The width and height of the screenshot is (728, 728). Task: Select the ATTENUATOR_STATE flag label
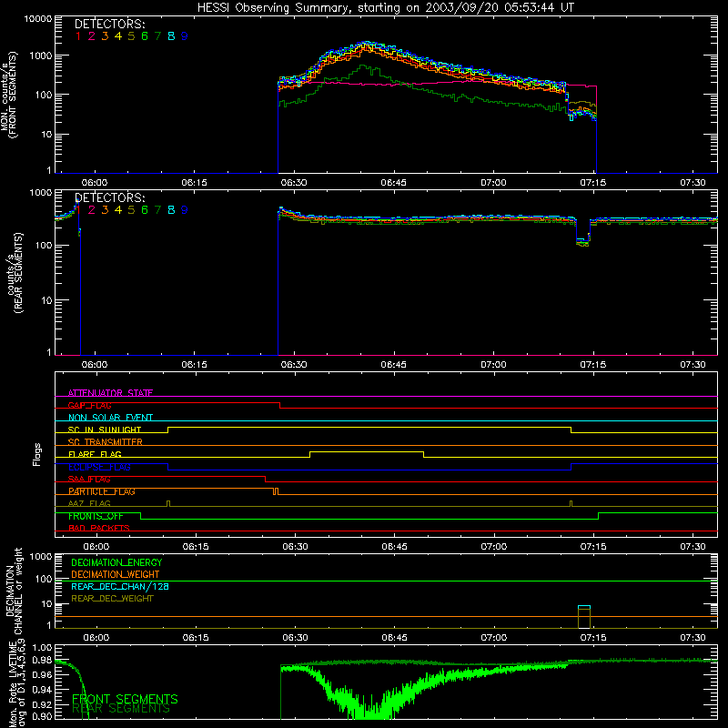[110, 393]
